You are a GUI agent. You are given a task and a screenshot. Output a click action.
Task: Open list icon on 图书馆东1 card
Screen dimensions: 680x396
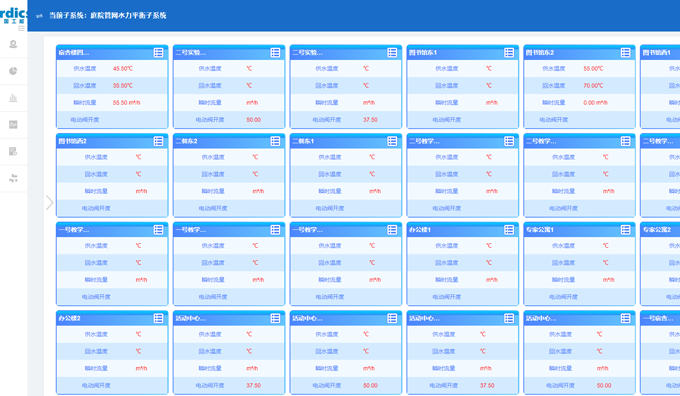pyautogui.click(x=509, y=52)
